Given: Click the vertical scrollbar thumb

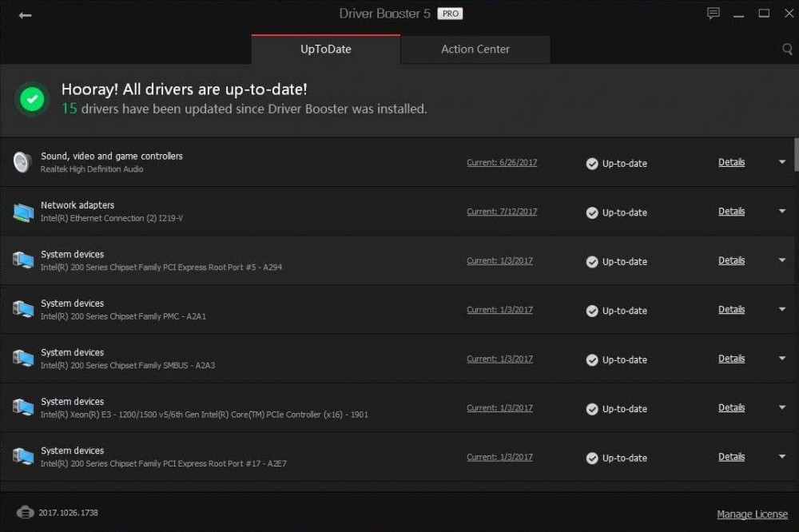Looking at the screenshot, I should 796,154.
